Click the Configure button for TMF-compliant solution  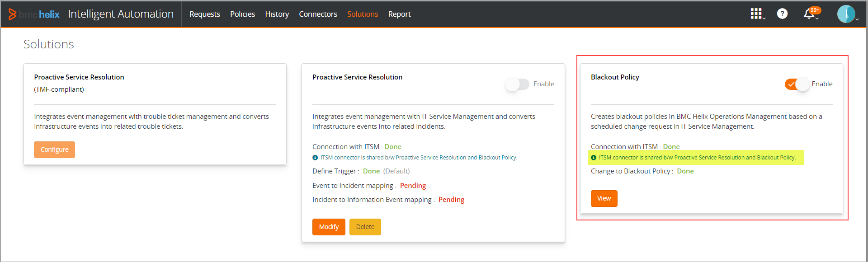[54, 150]
